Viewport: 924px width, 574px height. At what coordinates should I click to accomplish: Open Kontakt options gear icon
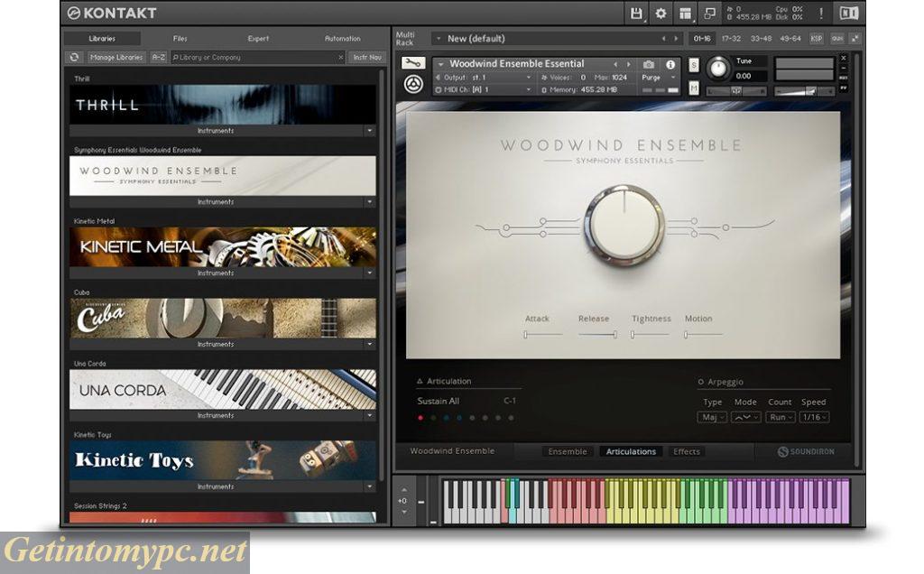(661, 13)
